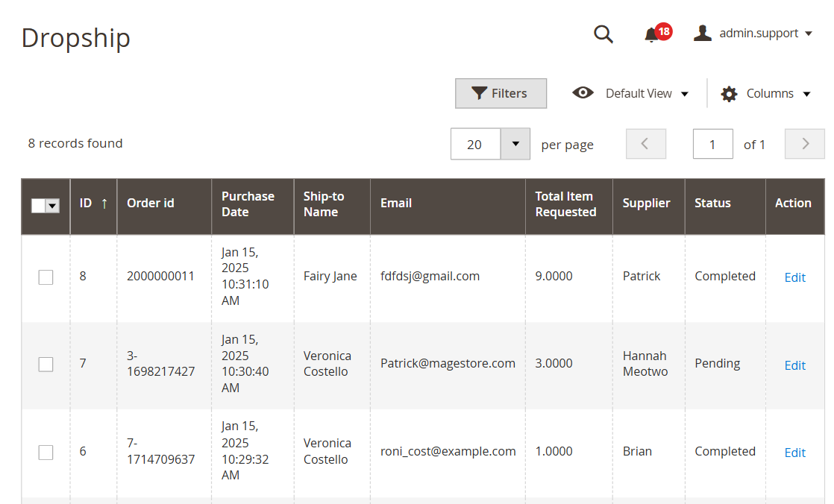
Task: Click the right pagination arrow
Action: [804, 143]
